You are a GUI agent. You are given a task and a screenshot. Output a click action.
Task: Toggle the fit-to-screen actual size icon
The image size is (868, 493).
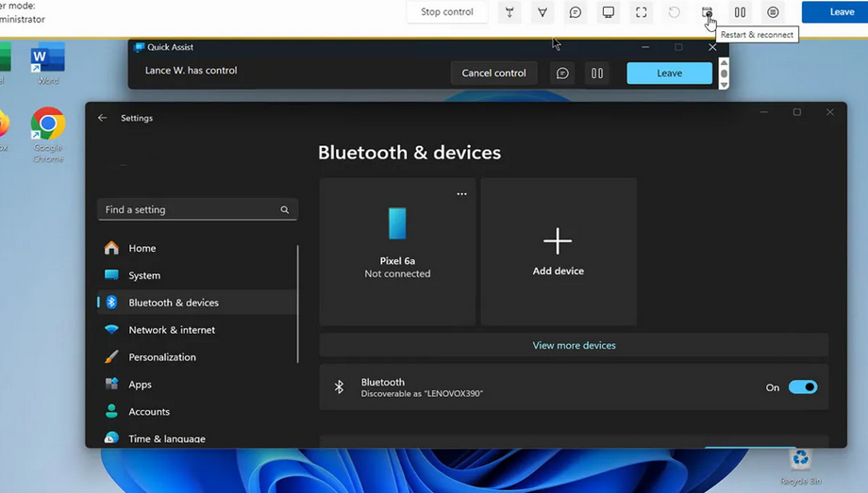[x=641, y=12]
